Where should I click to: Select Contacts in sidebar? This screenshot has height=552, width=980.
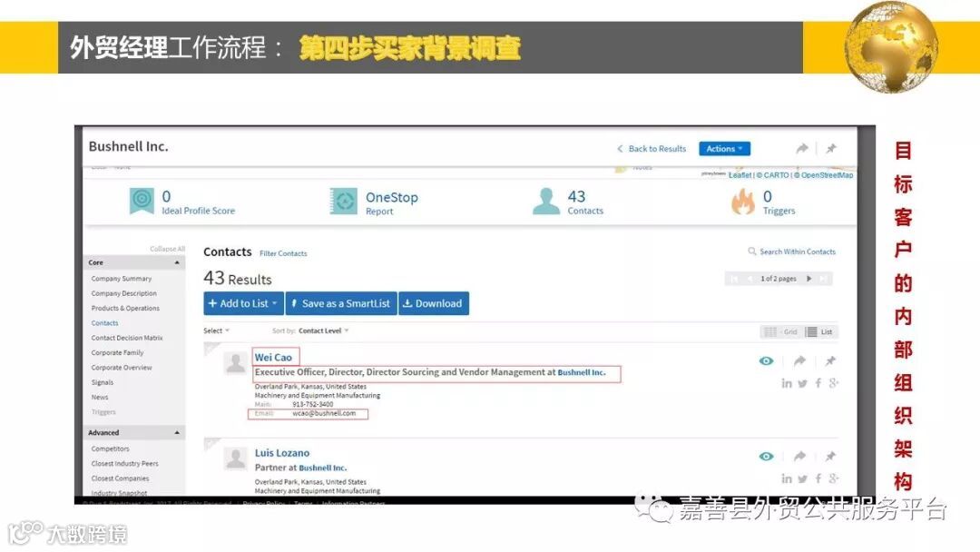tap(104, 323)
